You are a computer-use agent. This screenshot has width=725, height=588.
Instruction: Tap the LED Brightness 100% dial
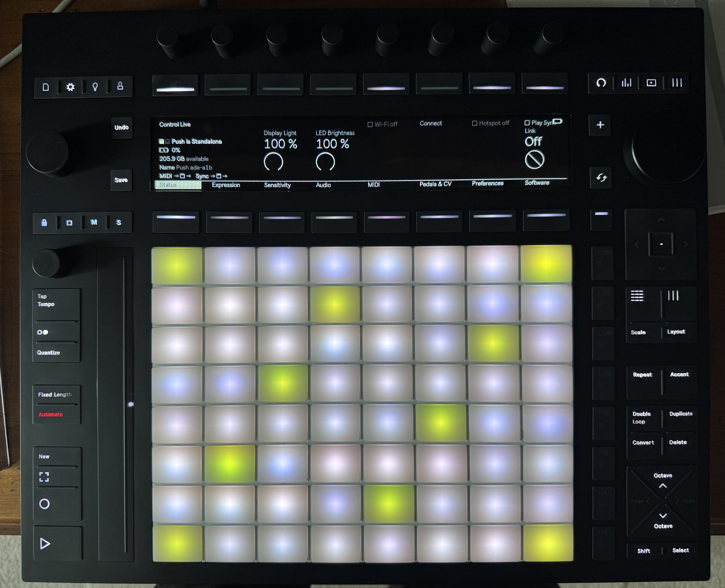tap(325, 161)
